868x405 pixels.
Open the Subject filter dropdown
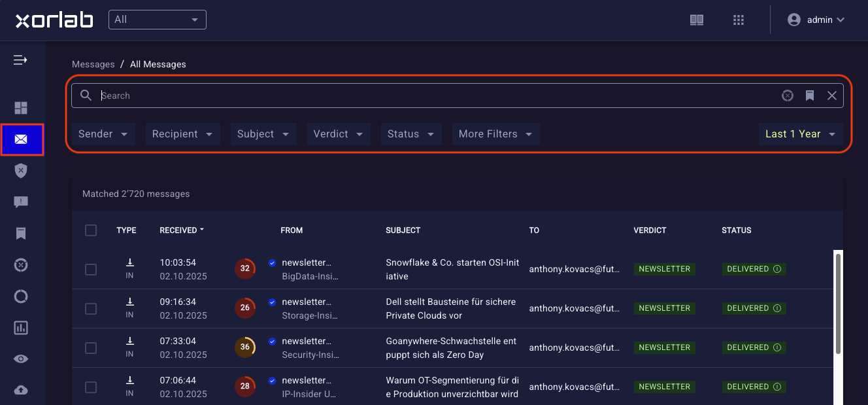[x=263, y=133]
